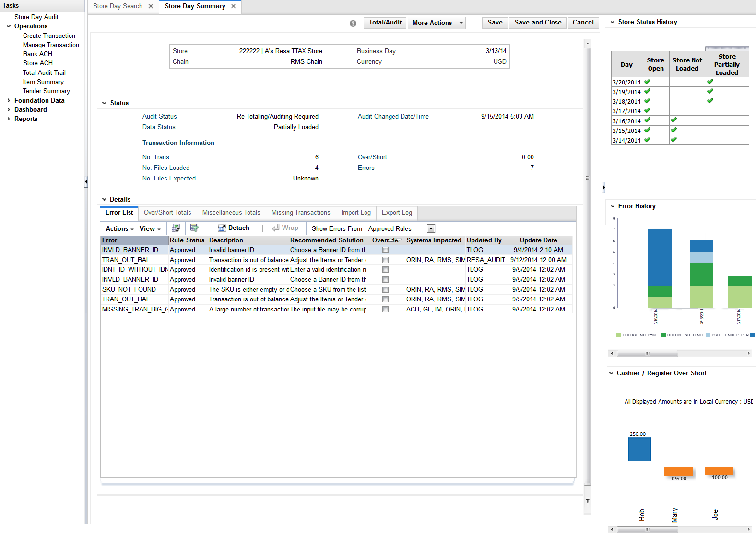The height and width of the screenshot is (539, 756).
Task: Click the Query by Example filter icon
Action: coord(194,228)
